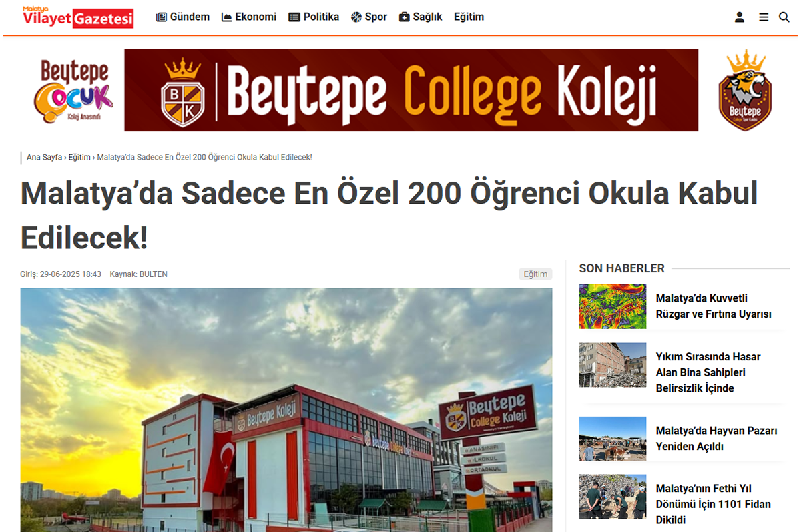Open the storm warning news thumbnail
The image size is (801, 532).
click(613, 306)
